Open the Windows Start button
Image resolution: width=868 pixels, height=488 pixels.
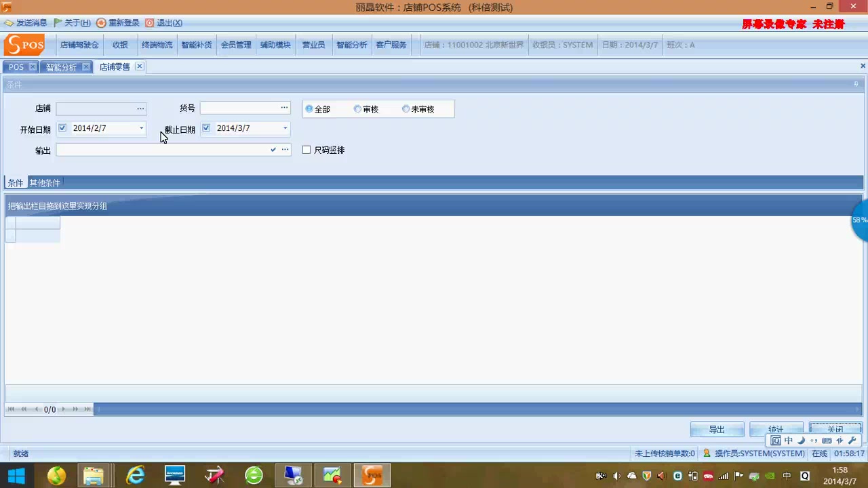[16, 476]
